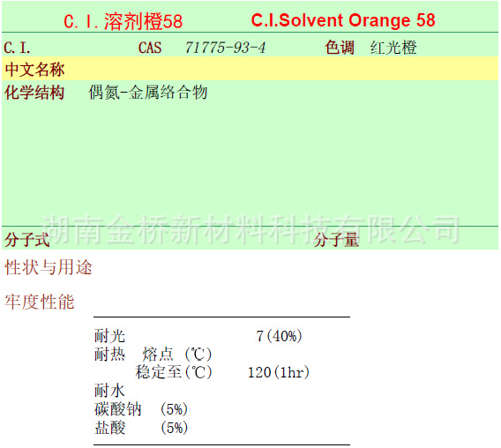Click the '盐酸' row label
The image size is (501, 448).
click(x=109, y=428)
